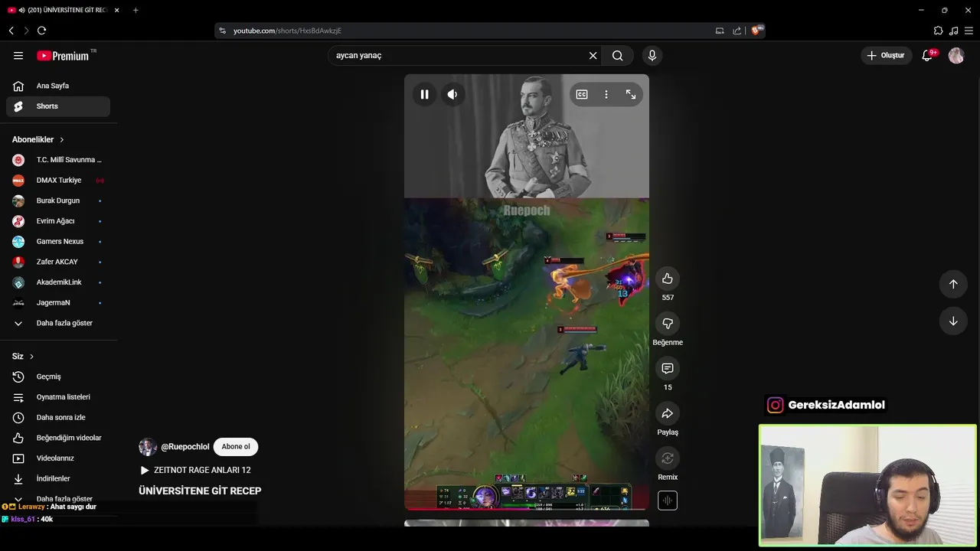Screen dimensions: 980x551
Task: Open İndirilenler downloads
Action: tap(58, 479)
